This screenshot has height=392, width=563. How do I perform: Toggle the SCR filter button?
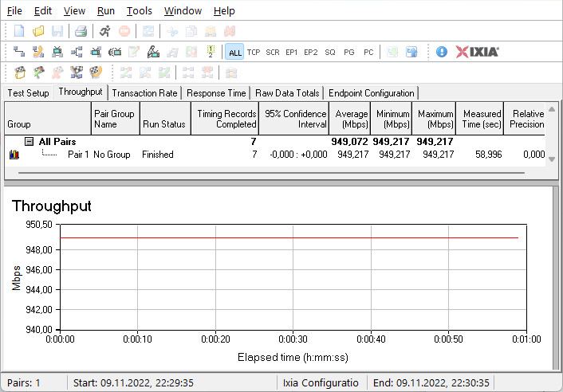pyautogui.click(x=273, y=53)
